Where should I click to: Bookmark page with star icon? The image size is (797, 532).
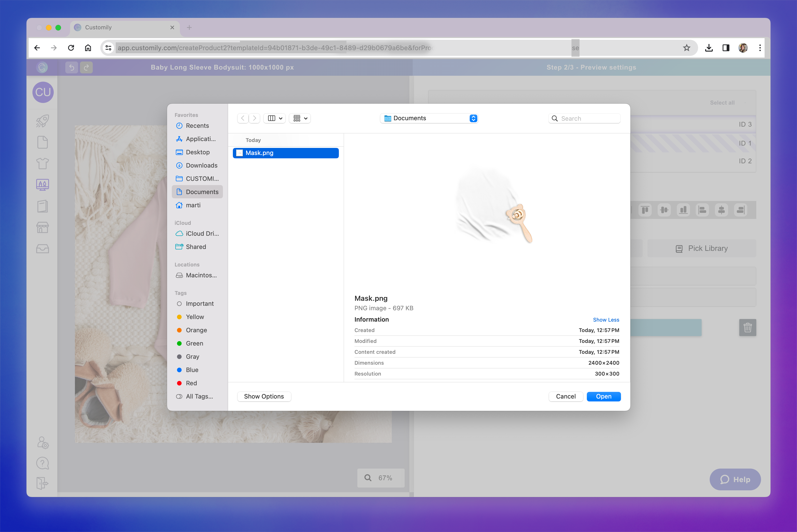(x=686, y=48)
